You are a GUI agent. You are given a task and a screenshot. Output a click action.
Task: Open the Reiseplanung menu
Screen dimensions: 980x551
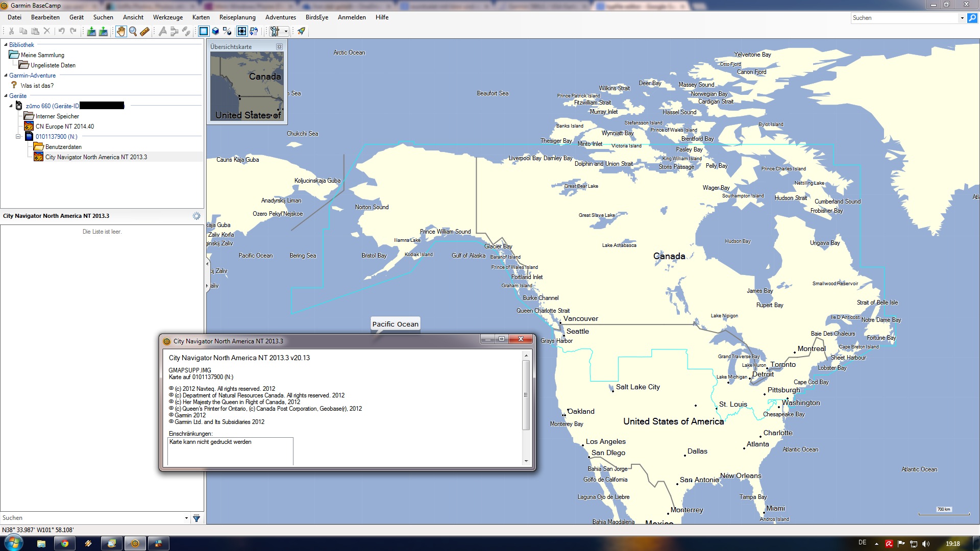pyautogui.click(x=237, y=17)
